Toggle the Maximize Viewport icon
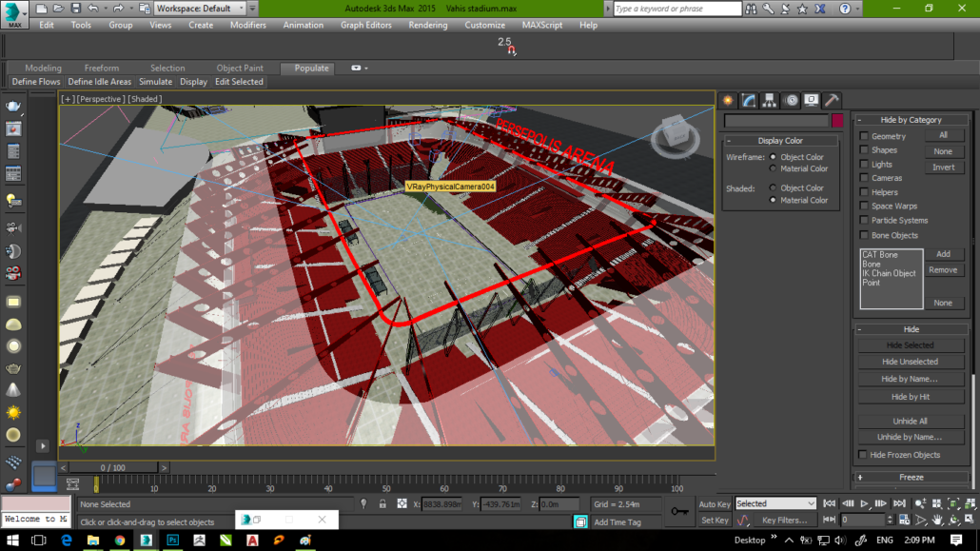This screenshot has height=551, width=980. pyautogui.click(x=970, y=520)
